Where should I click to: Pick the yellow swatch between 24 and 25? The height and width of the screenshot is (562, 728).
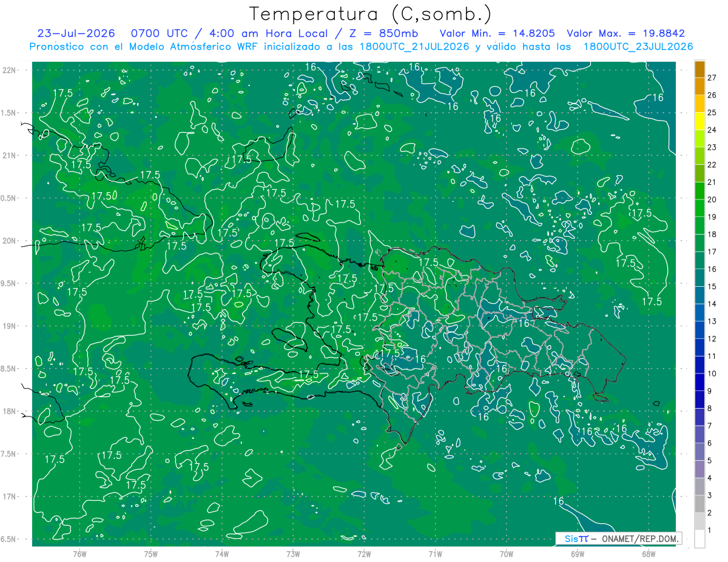point(699,122)
